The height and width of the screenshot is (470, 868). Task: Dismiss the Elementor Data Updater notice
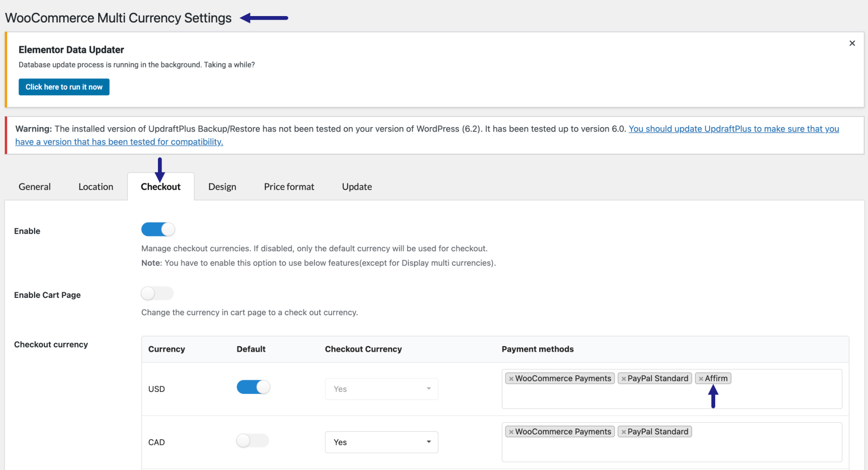click(852, 43)
